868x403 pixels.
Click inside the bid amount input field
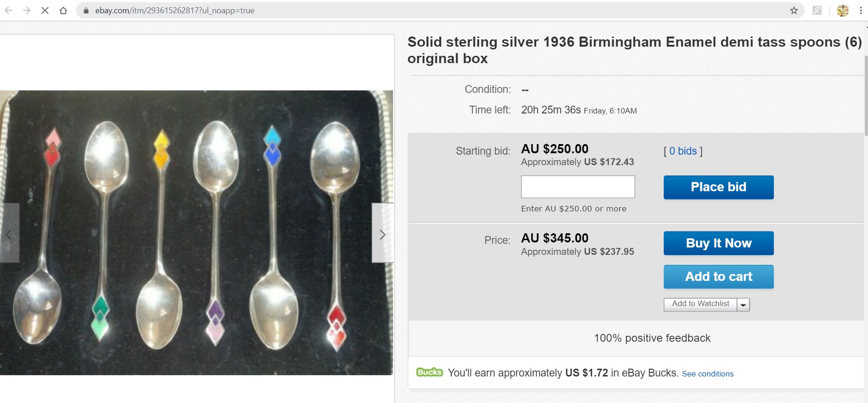tap(577, 187)
